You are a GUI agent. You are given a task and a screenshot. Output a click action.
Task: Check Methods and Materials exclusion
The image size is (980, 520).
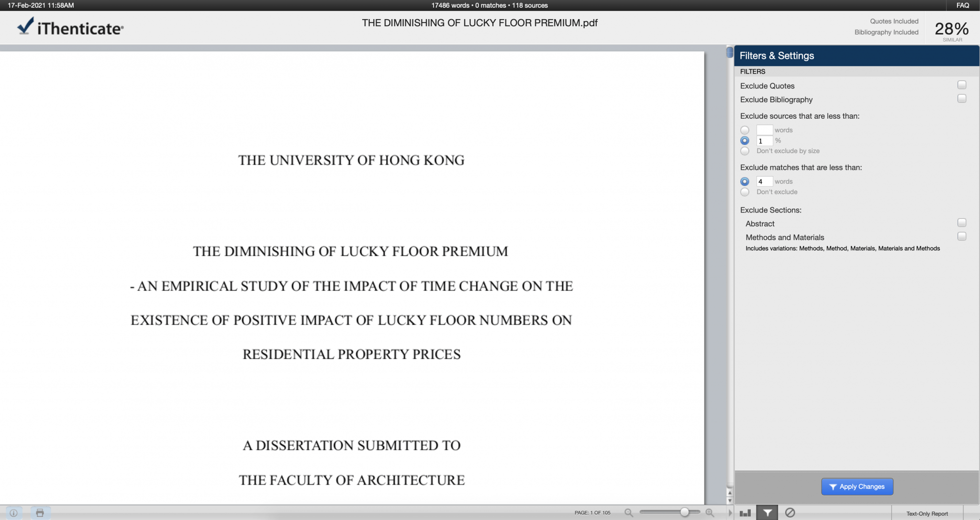pyautogui.click(x=962, y=236)
